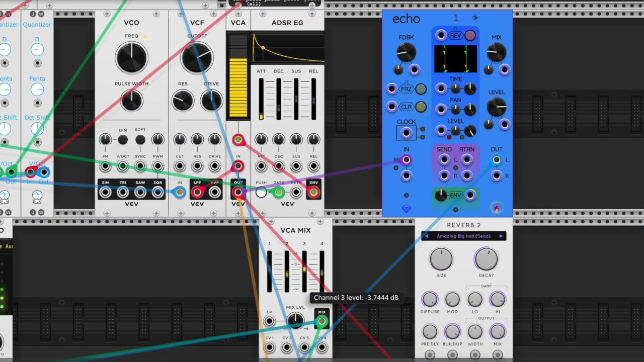
Task: Click the VCO PWM input jack
Action: click(158, 166)
